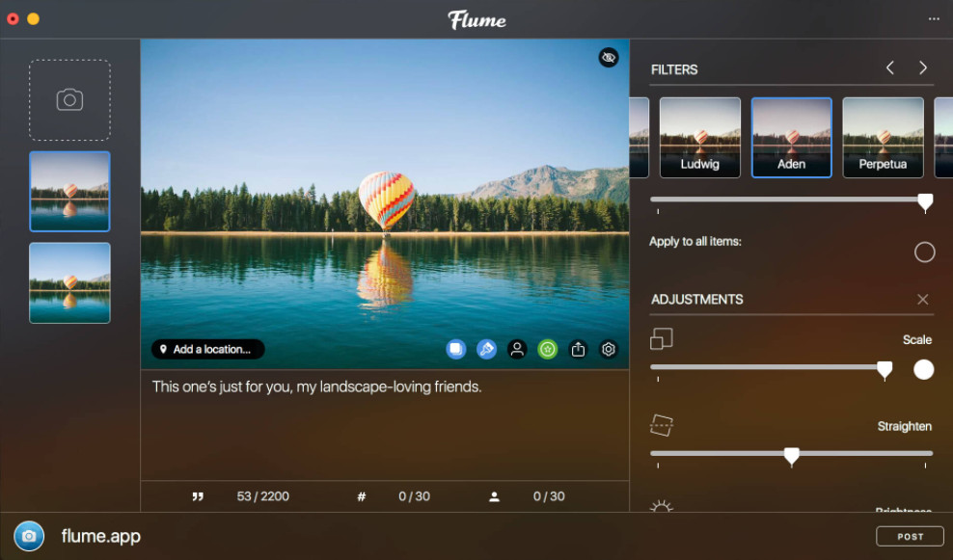Toggle the image visibility eye icon
The image size is (953, 560).
point(609,58)
